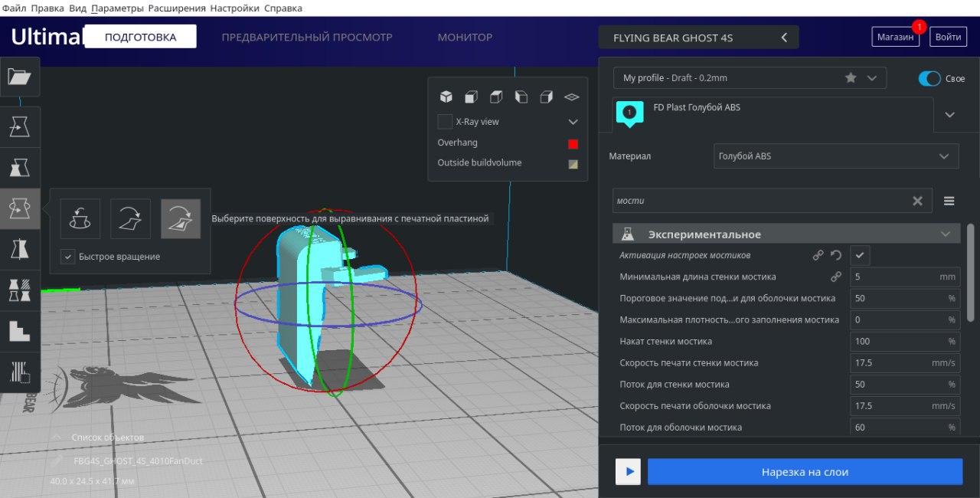Lay the model flat on the plate
Viewport: 980px width, 498px height.
[130, 218]
